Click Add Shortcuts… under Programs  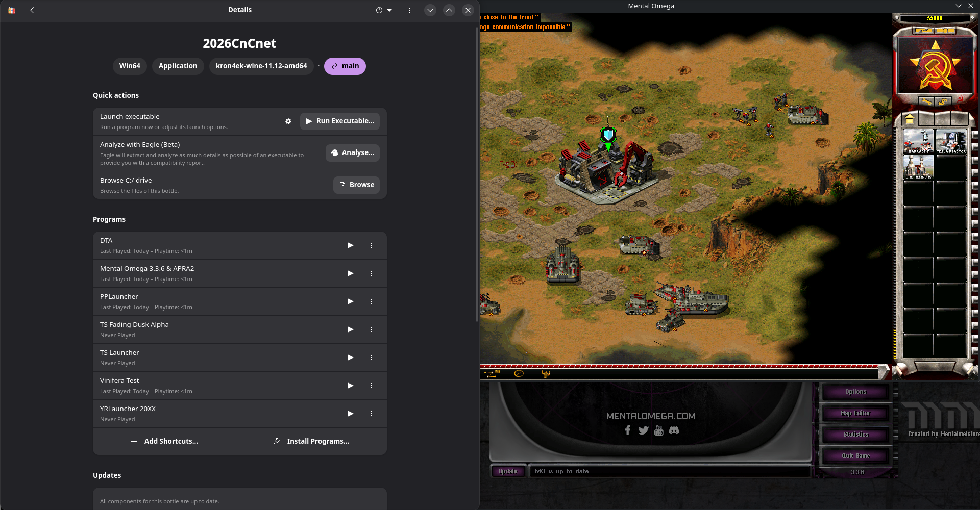(164, 441)
